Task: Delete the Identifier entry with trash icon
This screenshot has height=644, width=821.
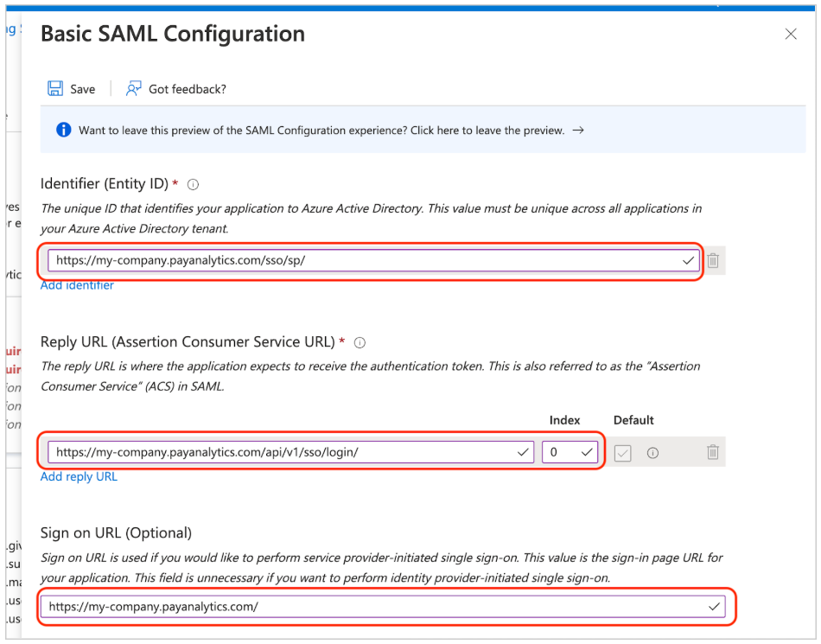Action: [713, 260]
